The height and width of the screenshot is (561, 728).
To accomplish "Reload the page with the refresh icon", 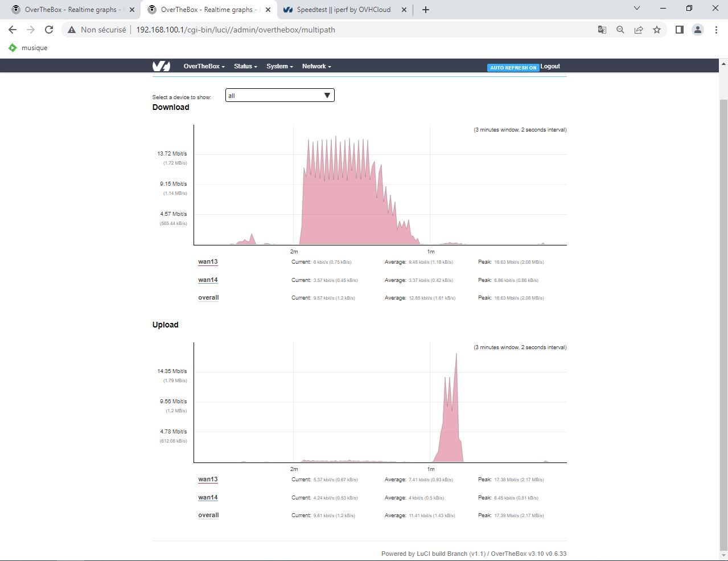I will pos(49,30).
